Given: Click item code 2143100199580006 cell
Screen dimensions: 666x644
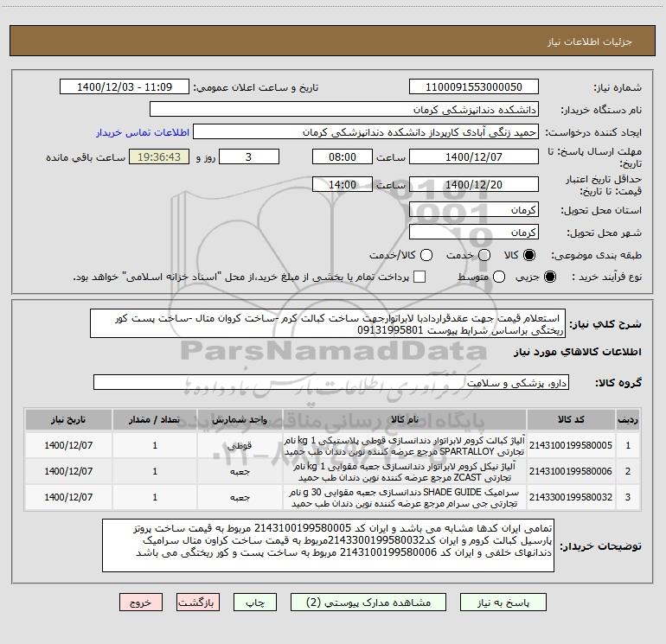Looking at the screenshot, I should [x=571, y=471].
